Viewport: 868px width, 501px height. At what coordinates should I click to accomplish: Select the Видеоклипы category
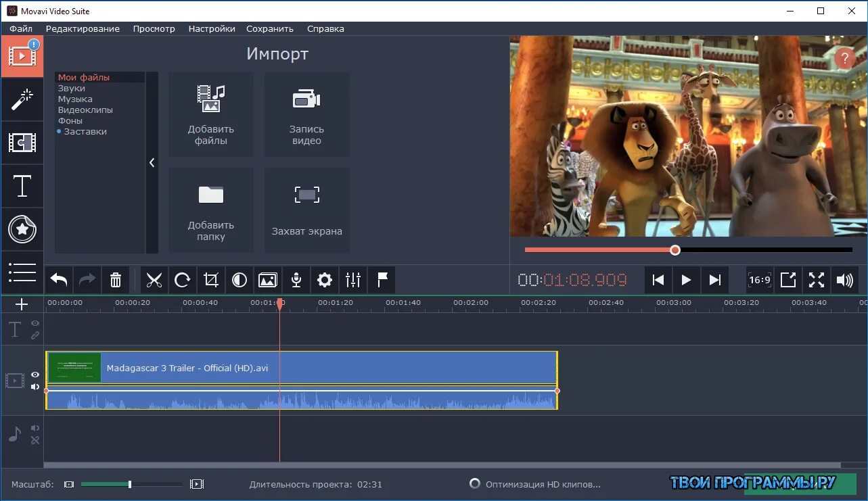pyautogui.click(x=85, y=110)
